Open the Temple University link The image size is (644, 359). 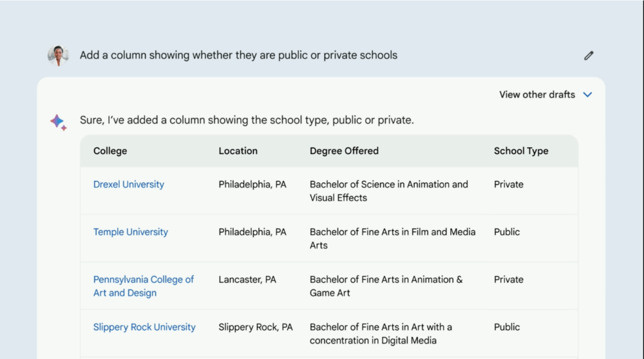(x=131, y=232)
